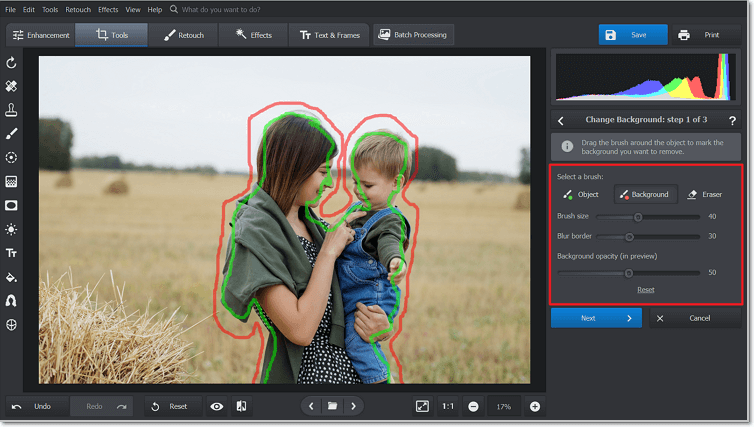Screen dimensions: 754x427
Task: Select the healing bandage tool
Action: click(11, 86)
